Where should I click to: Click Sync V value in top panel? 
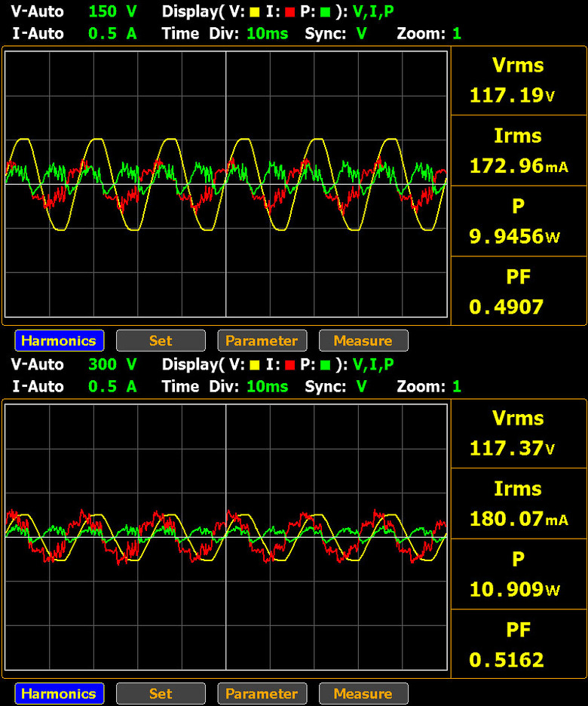click(x=361, y=33)
